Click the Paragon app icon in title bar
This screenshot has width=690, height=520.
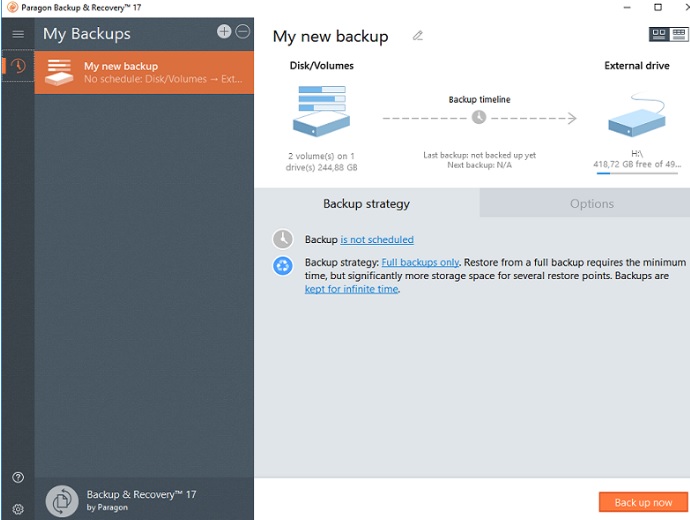12,7
